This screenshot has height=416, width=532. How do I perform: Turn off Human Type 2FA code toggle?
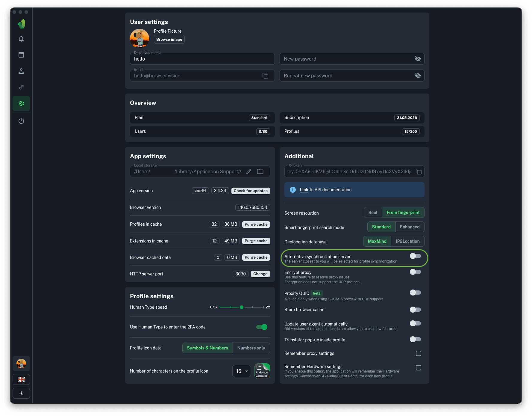tap(262, 327)
